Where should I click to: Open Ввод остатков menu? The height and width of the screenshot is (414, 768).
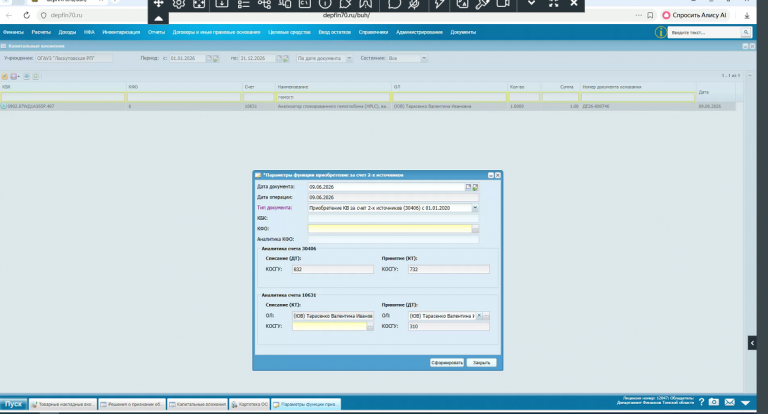(335, 32)
